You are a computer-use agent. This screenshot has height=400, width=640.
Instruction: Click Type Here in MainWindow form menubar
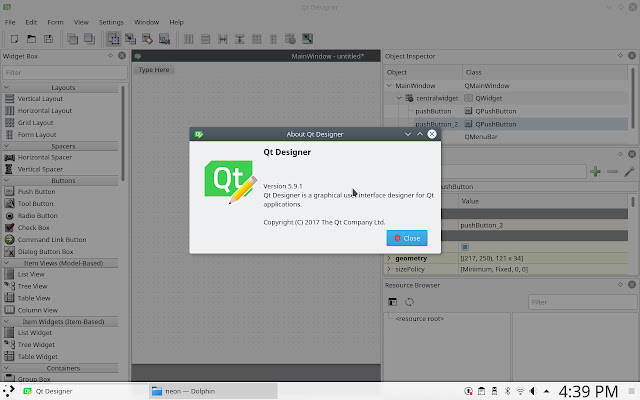pyautogui.click(x=154, y=70)
